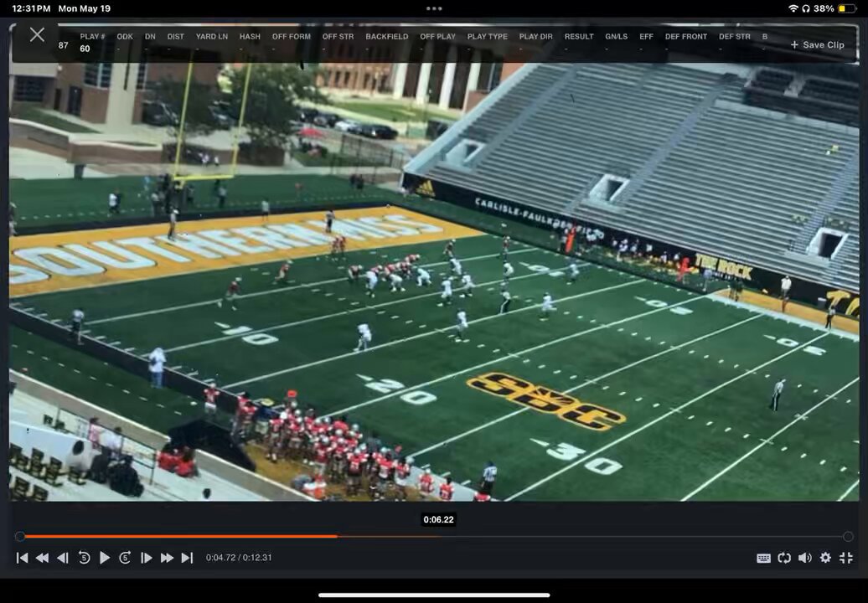
Task: Tap the home indicator bar
Action: [434, 595]
